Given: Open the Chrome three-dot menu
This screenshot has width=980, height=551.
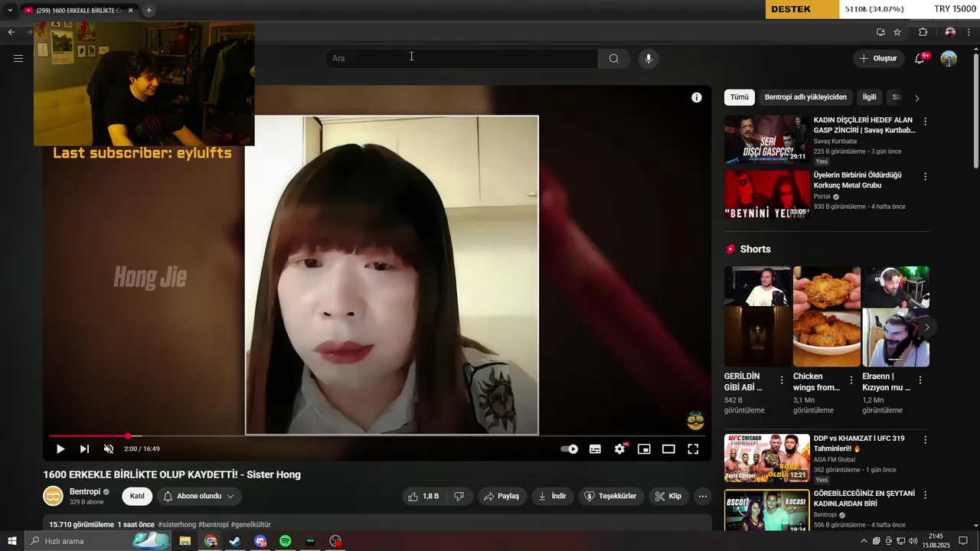Looking at the screenshot, I should click(969, 32).
